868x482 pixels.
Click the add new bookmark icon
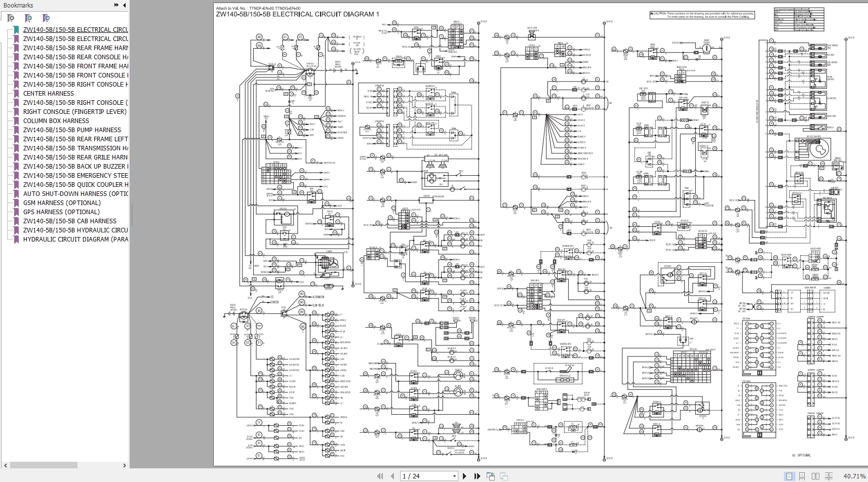[x=28, y=18]
